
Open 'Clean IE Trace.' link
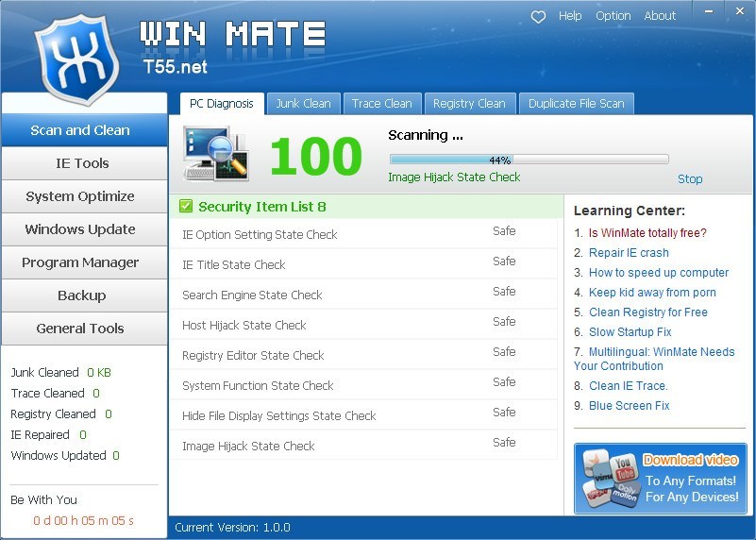(629, 386)
